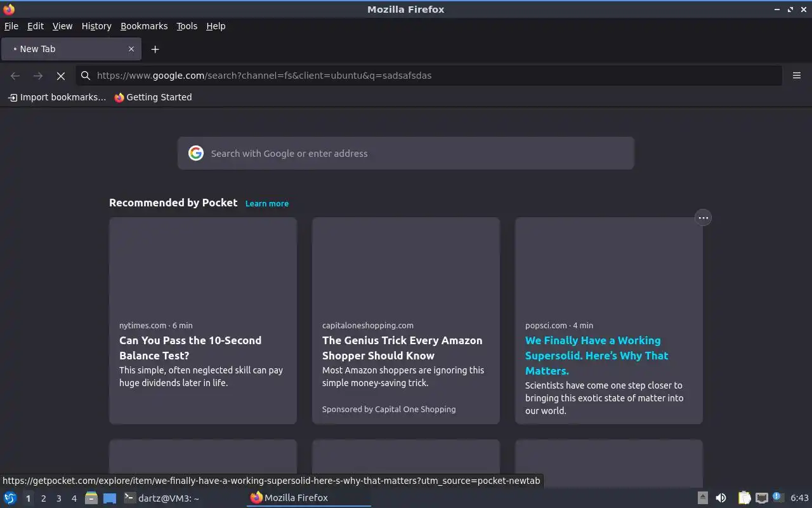Open the View menu

(62, 26)
